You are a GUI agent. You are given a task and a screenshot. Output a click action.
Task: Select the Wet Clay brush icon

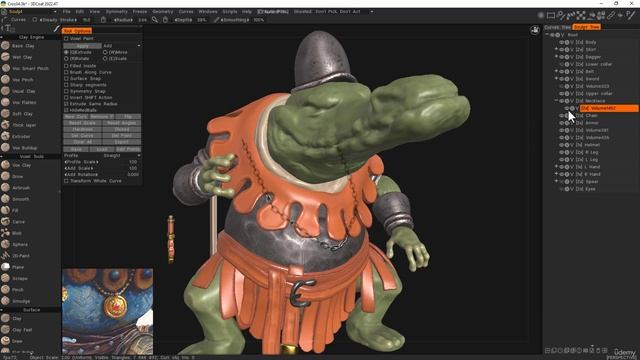coord(5,57)
